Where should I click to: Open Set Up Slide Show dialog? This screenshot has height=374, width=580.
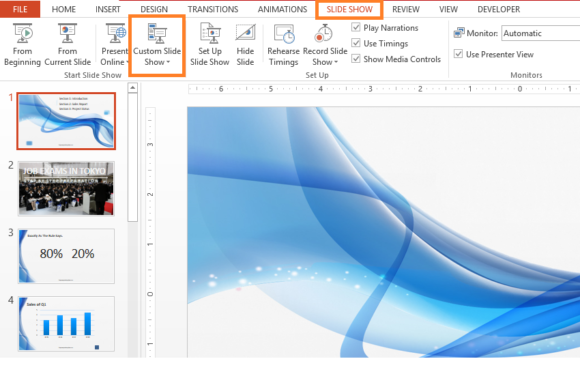[x=210, y=44]
